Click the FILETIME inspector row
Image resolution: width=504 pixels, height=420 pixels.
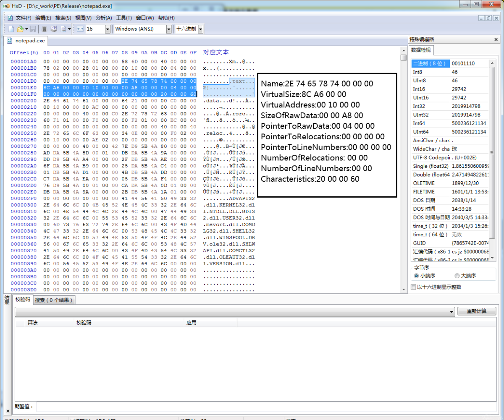point(450,192)
